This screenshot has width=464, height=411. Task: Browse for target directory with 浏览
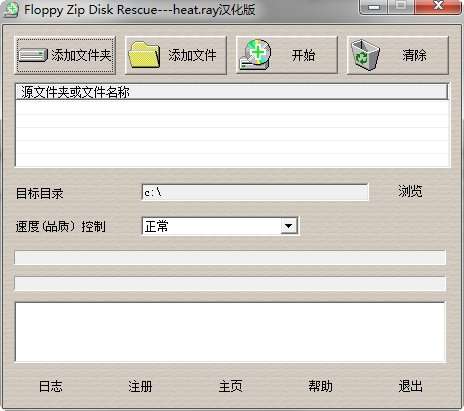click(410, 192)
